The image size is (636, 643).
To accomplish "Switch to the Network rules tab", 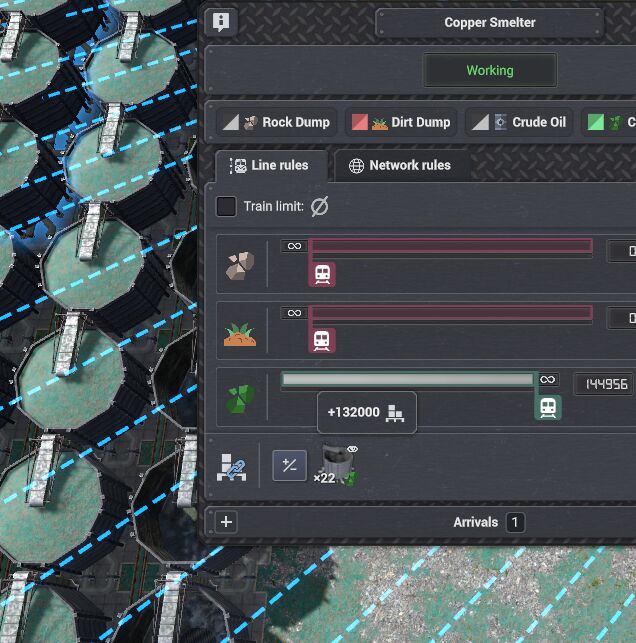I will point(401,166).
